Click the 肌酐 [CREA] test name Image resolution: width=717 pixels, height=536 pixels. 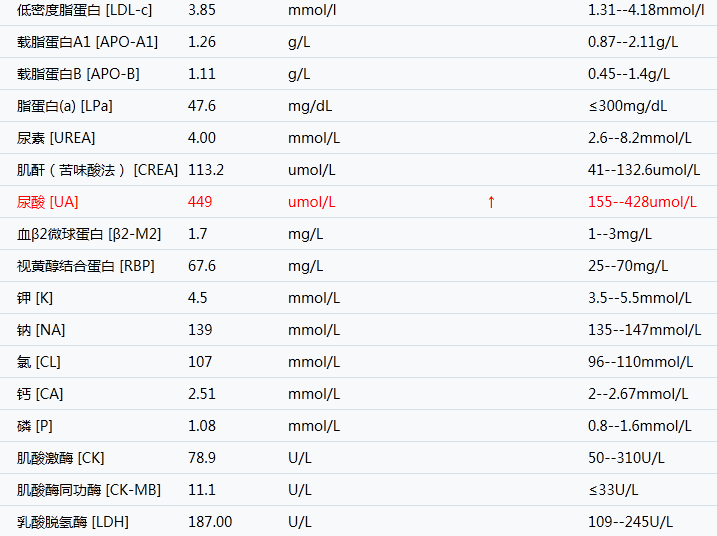(x=97, y=170)
